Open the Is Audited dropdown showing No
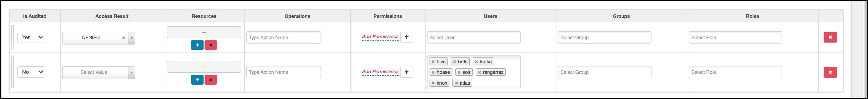Image resolution: width=868 pixels, height=99 pixels. point(31,72)
